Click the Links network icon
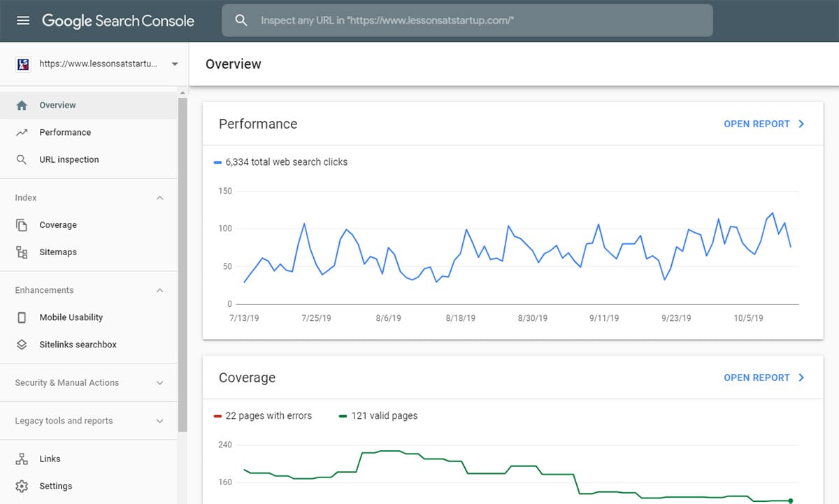Image resolution: width=839 pixels, height=504 pixels. (x=22, y=459)
